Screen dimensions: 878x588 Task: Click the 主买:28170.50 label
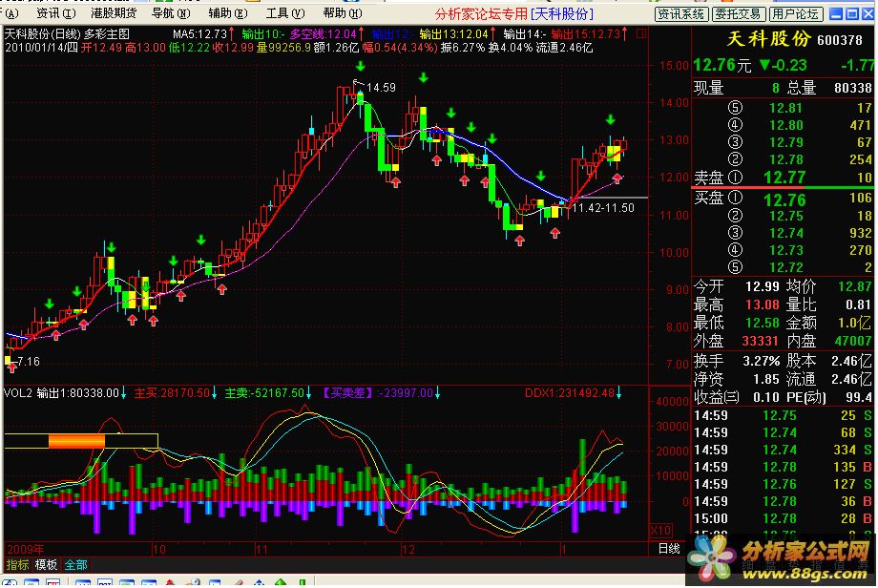click(172, 393)
